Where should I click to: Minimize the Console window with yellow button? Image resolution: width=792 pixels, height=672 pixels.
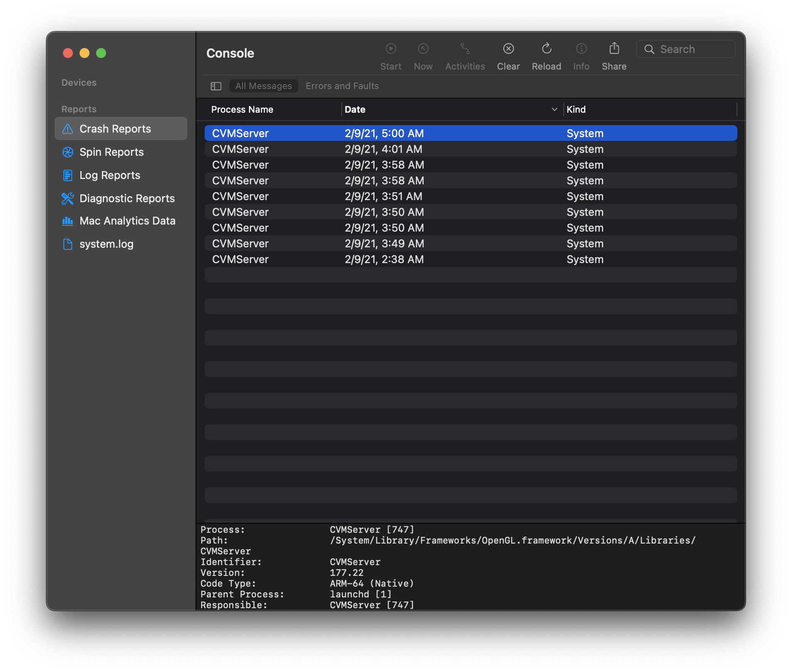click(x=85, y=53)
